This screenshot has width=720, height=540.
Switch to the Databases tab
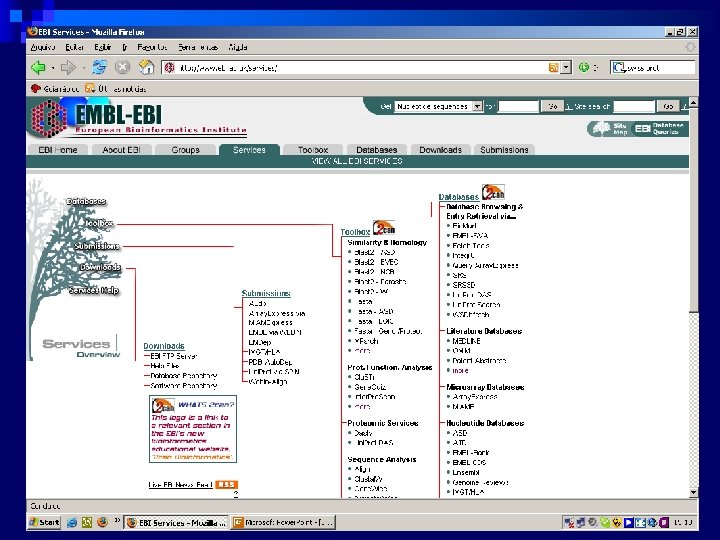(377, 150)
